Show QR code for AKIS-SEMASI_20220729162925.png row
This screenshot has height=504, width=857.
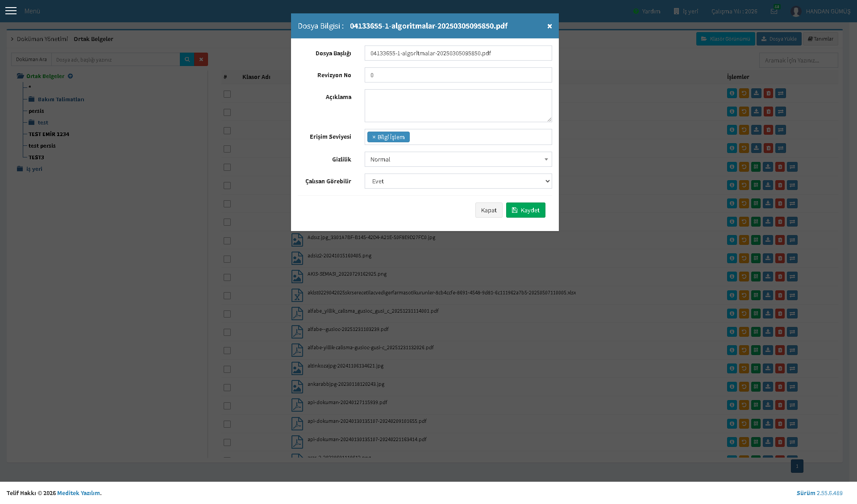(x=756, y=277)
